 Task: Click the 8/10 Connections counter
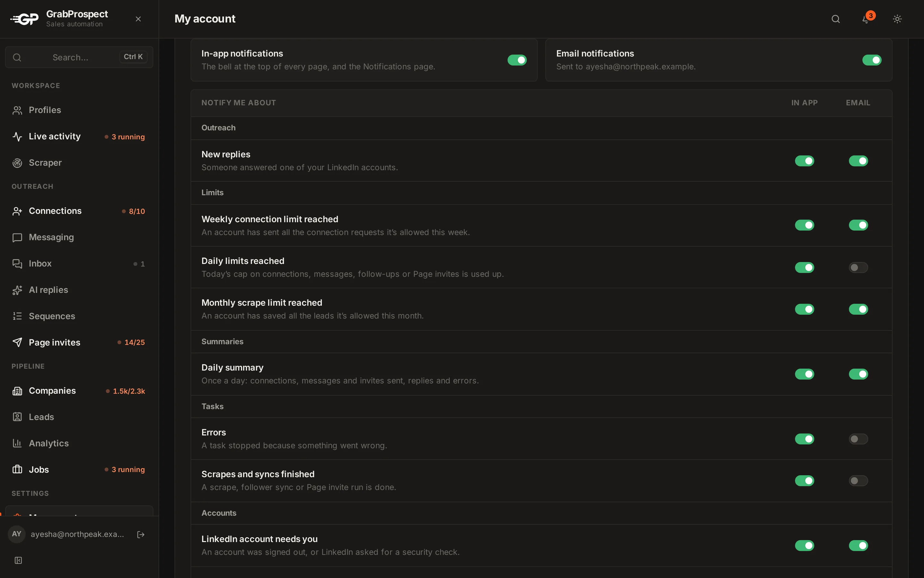coord(133,211)
